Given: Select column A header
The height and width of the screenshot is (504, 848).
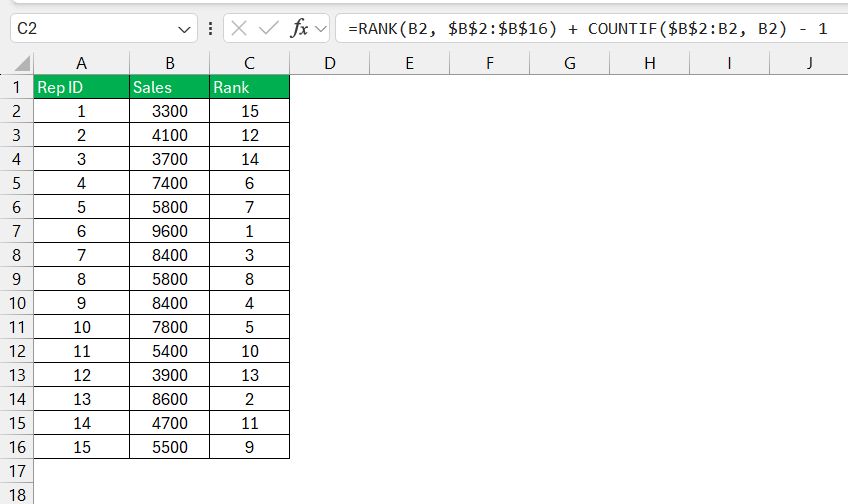Looking at the screenshot, I should point(82,63).
